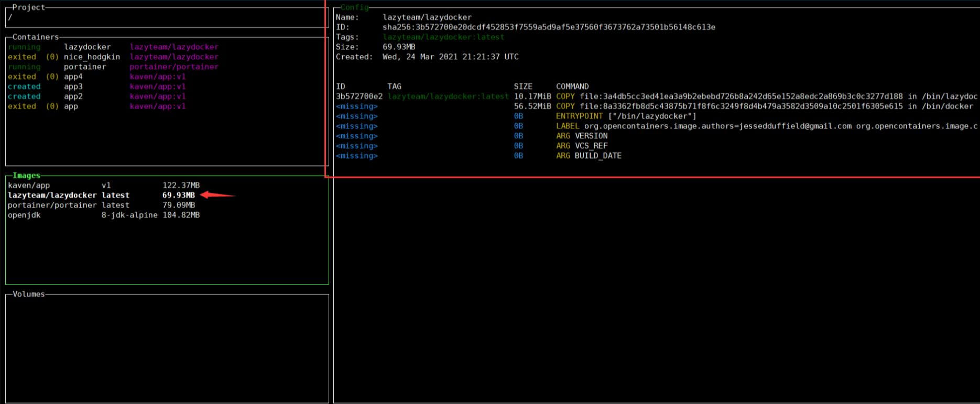The image size is (980, 404).
Task: Click the 8-jdk-alpine tag
Action: click(129, 215)
